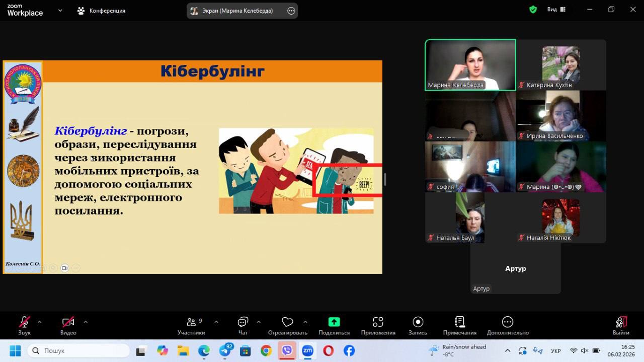
Task: Expand audio options arrow beside Звук
Action: 40,322
